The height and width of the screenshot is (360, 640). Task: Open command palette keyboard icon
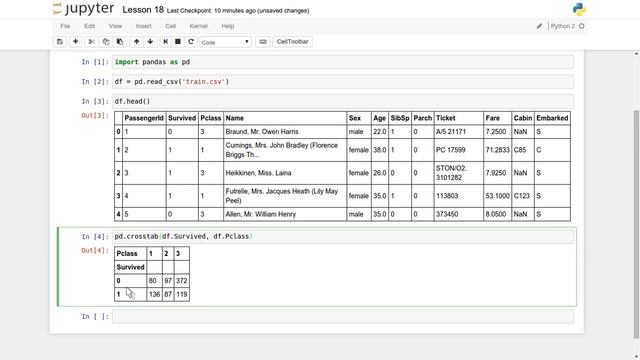(x=263, y=42)
